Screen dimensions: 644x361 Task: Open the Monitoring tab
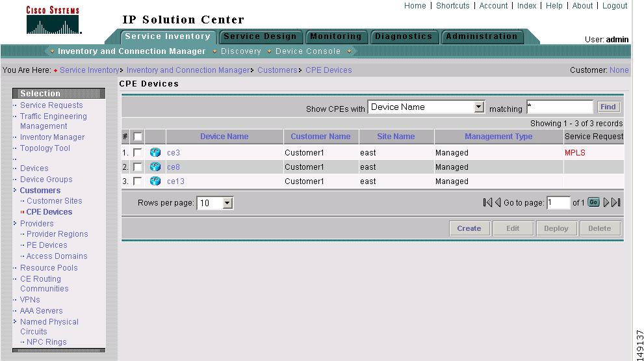coord(335,36)
